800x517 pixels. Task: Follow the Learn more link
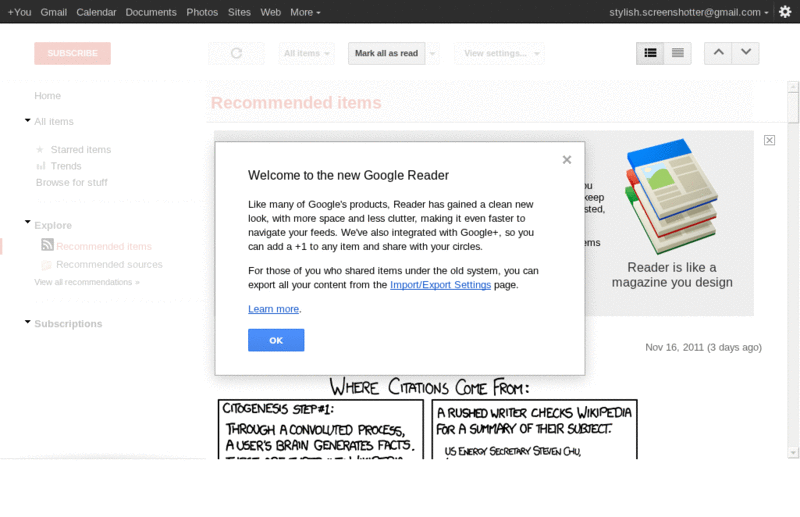pyautogui.click(x=273, y=309)
